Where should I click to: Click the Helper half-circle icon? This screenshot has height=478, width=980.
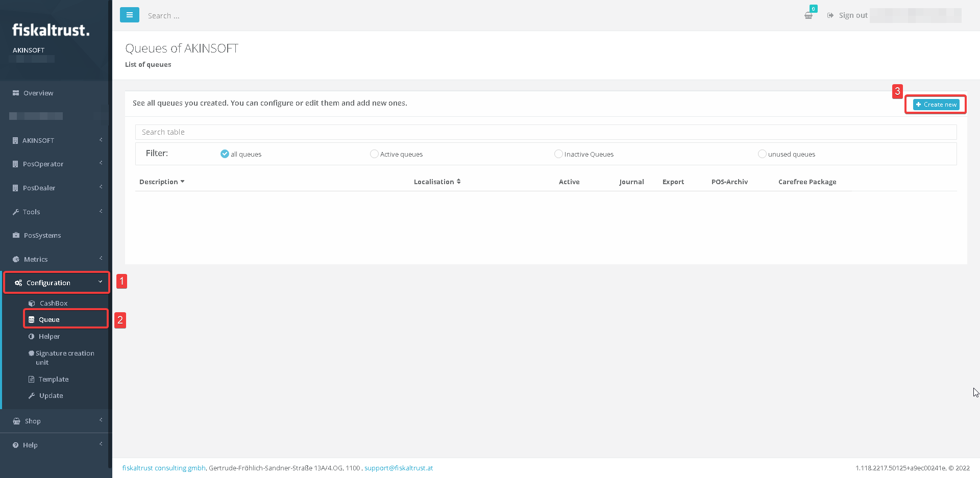click(32, 336)
